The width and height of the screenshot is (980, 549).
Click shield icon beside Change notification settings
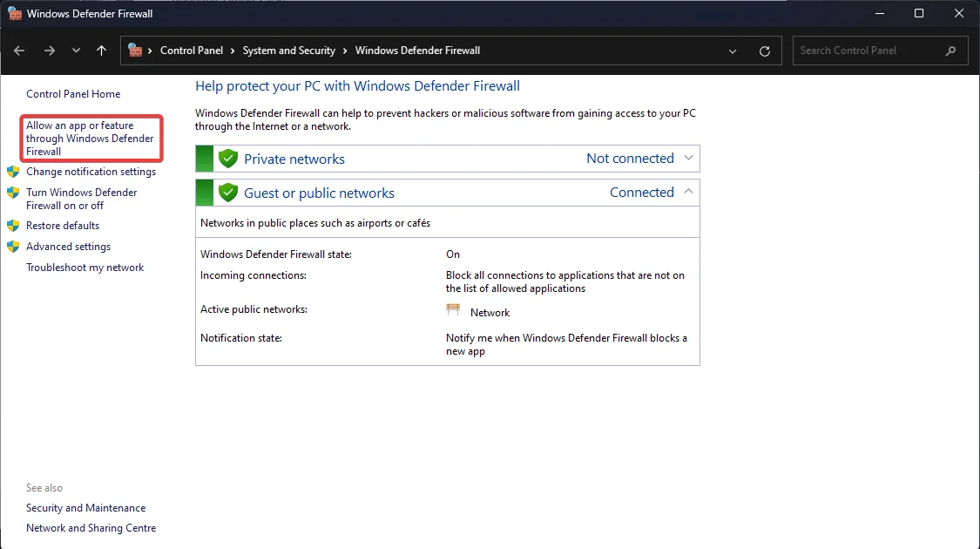pyautogui.click(x=13, y=172)
